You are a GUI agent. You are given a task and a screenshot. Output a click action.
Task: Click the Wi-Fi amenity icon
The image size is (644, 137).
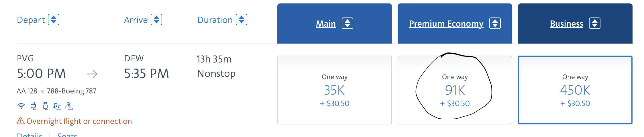click(21, 106)
